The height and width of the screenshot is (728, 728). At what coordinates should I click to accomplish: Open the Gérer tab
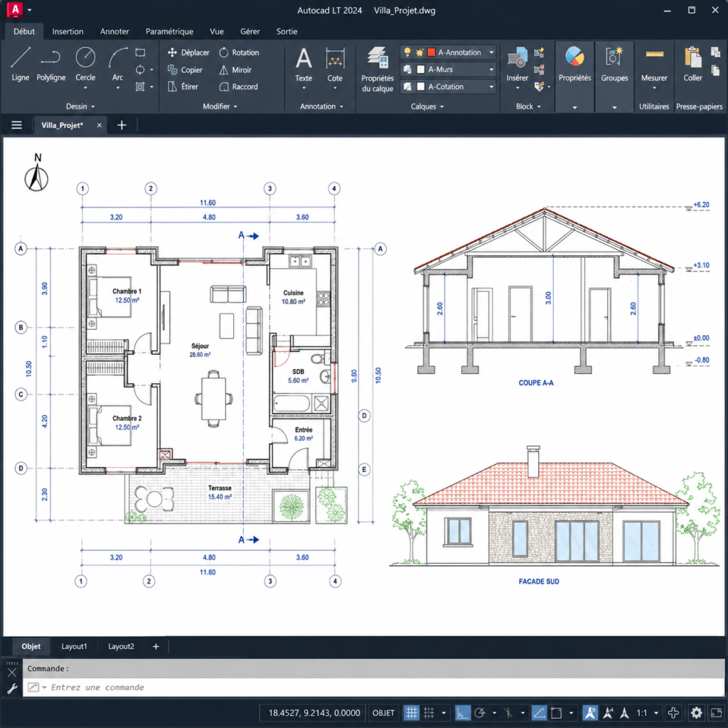tap(250, 31)
